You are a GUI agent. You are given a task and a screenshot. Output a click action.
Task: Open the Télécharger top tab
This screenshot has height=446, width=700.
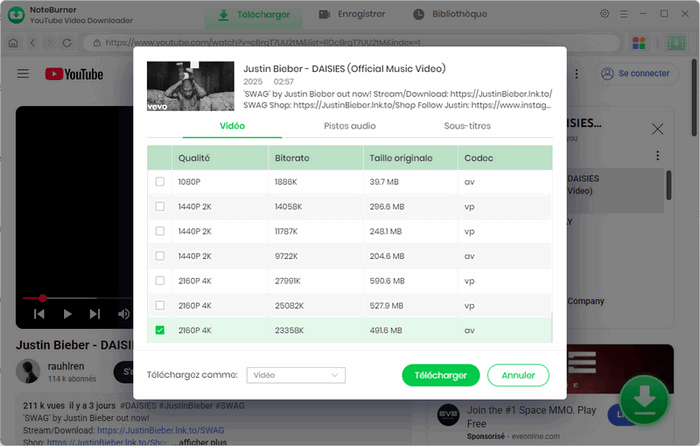254,15
